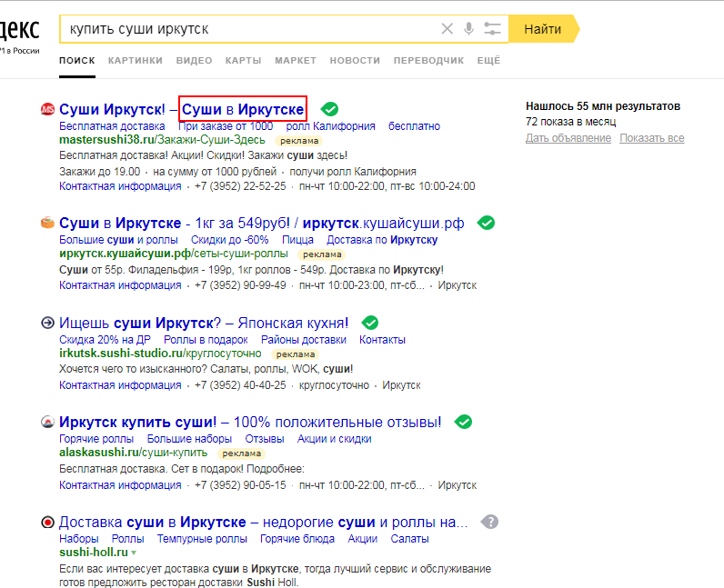Click the кушайсуши.рф sushi favicon
724x588 pixels.
[47, 223]
